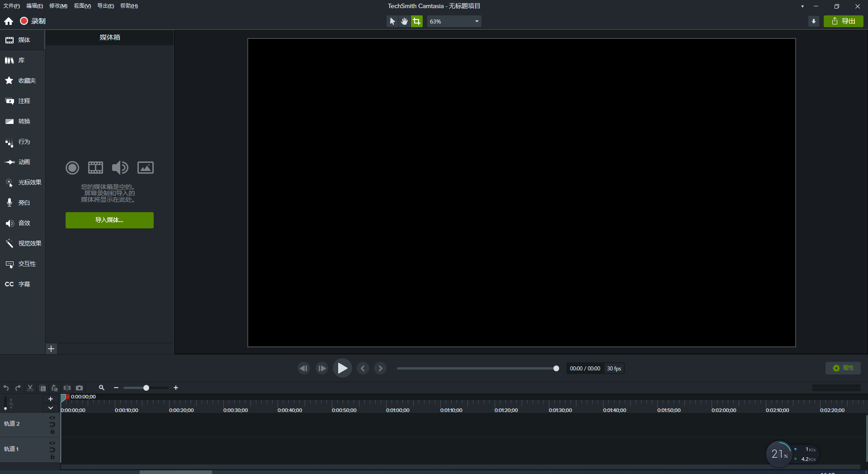Choose the Edit arrow selection tool
Viewport: 868px width, 474px height.
(392, 21)
